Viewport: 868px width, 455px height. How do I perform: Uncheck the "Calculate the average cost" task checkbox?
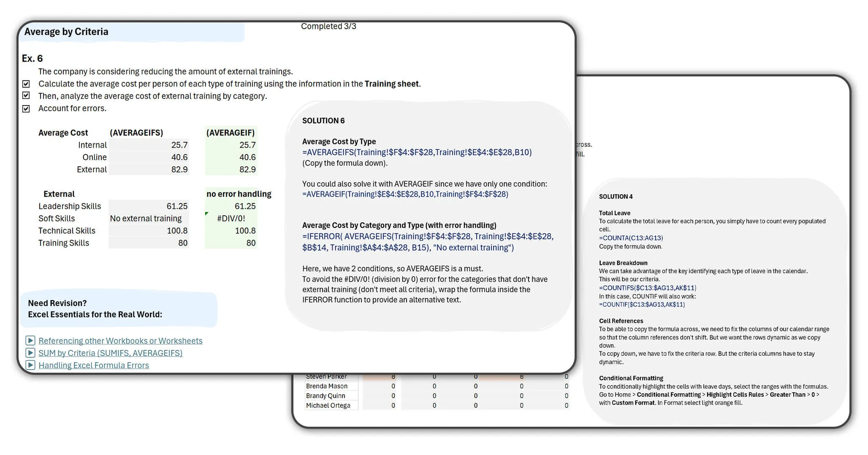pyautogui.click(x=26, y=84)
